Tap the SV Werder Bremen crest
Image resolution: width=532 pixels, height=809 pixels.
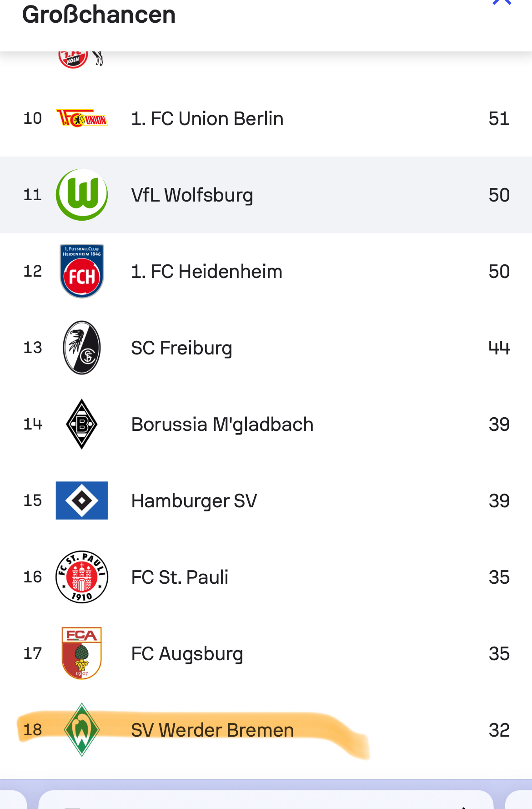coord(82,730)
